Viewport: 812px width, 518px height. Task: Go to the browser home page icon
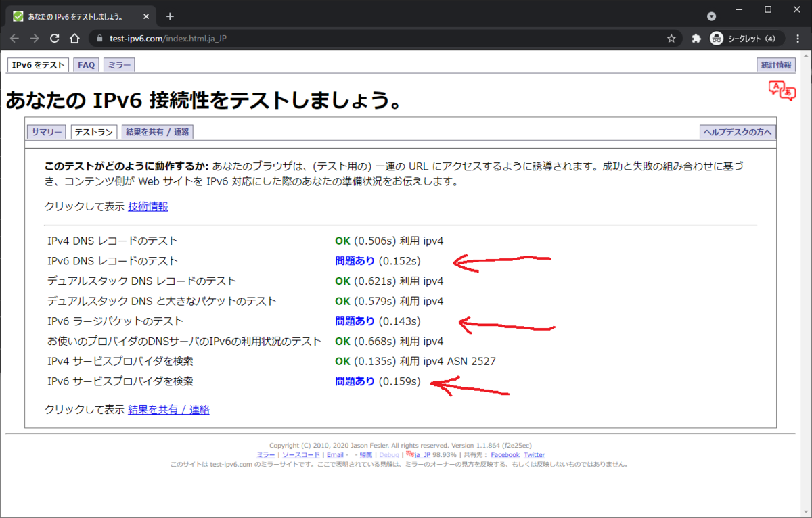[x=75, y=39]
